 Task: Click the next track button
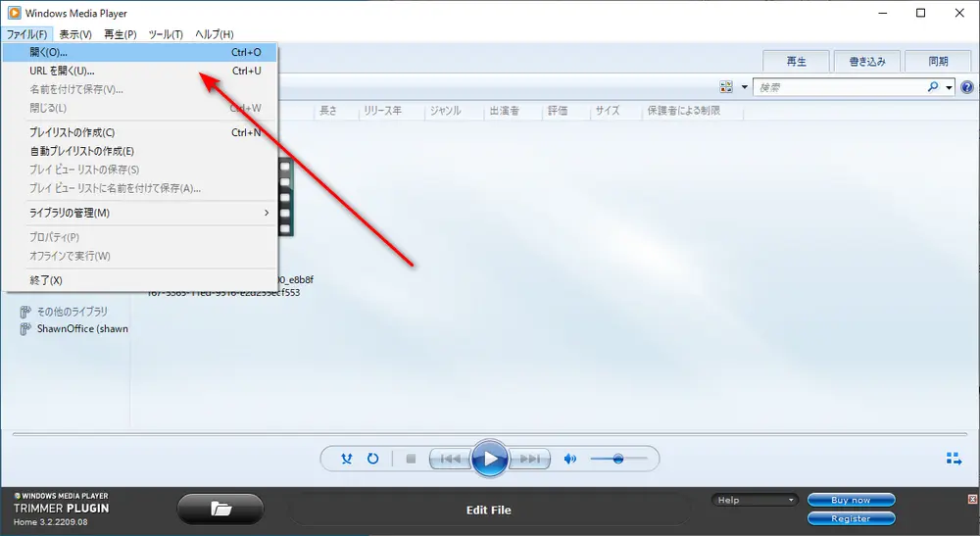pyautogui.click(x=529, y=460)
